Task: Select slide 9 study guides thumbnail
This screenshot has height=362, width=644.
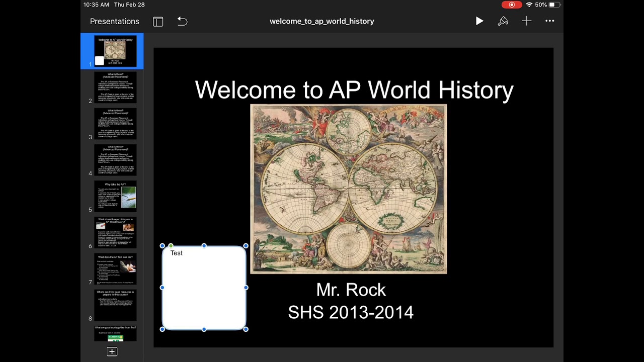Action: (115, 333)
